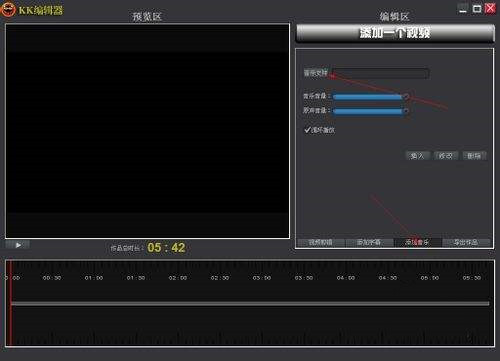Image resolution: width=500 pixels, height=361 pixels.
Task: Click the 00:30 mark on timeline
Action: [52, 278]
